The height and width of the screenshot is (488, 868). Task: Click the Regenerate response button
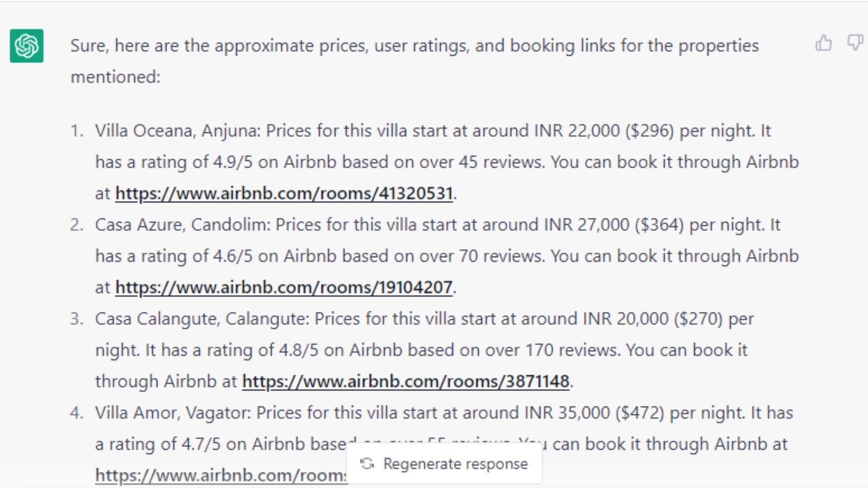pyautogui.click(x=444, y=464)
